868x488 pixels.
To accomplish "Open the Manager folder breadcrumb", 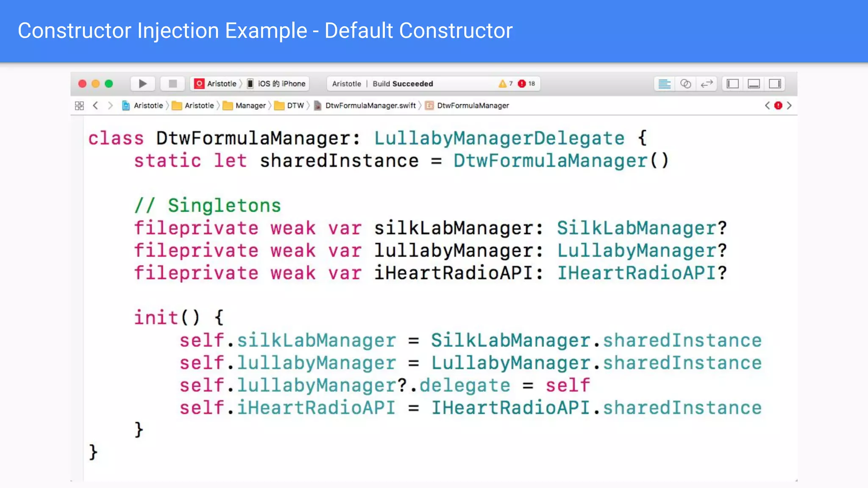I will click(x=250, y=105).
